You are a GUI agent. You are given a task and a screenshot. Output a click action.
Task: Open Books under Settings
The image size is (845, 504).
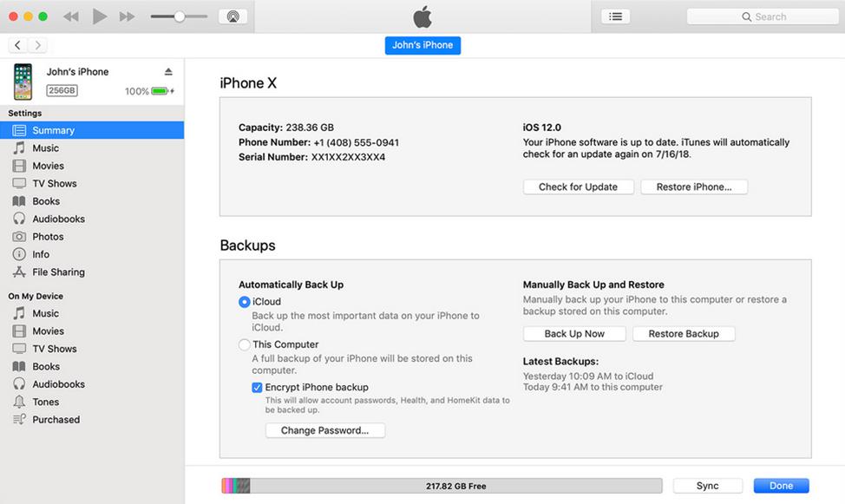point(92,201)
